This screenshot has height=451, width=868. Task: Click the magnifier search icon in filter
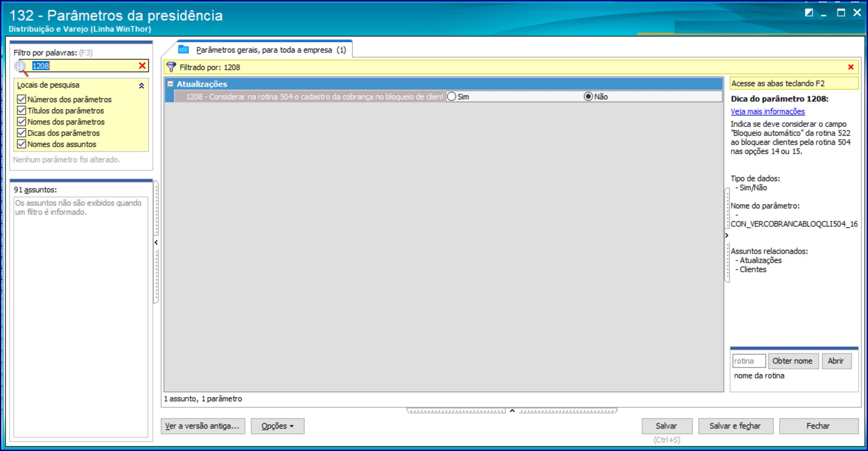click(21, 68)
